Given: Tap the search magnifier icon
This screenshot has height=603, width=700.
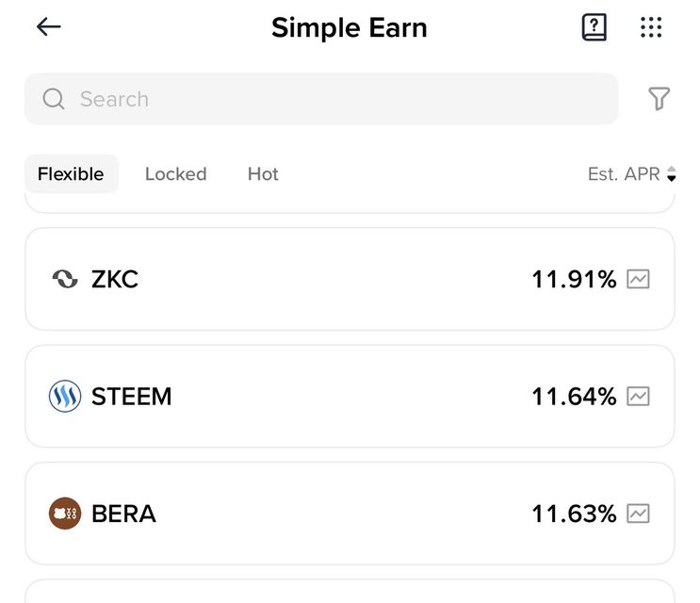Looking at the screenshot, I should click(54, 99).
